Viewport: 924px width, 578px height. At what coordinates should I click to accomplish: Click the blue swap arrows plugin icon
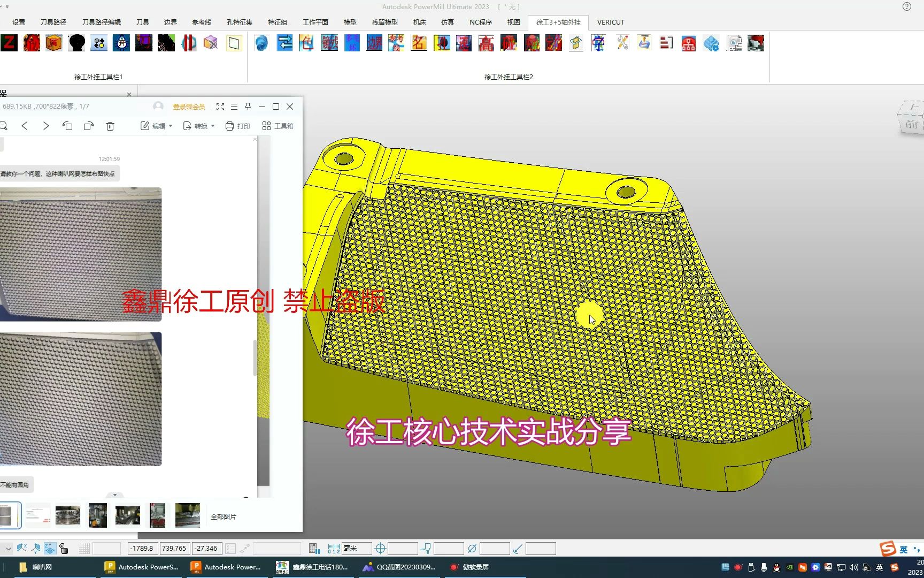coord(284,43)
